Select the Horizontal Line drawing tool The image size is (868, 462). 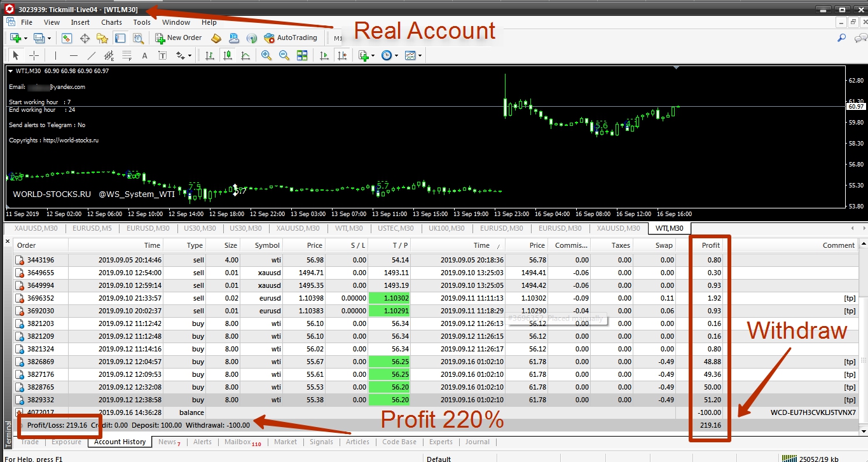74,55
